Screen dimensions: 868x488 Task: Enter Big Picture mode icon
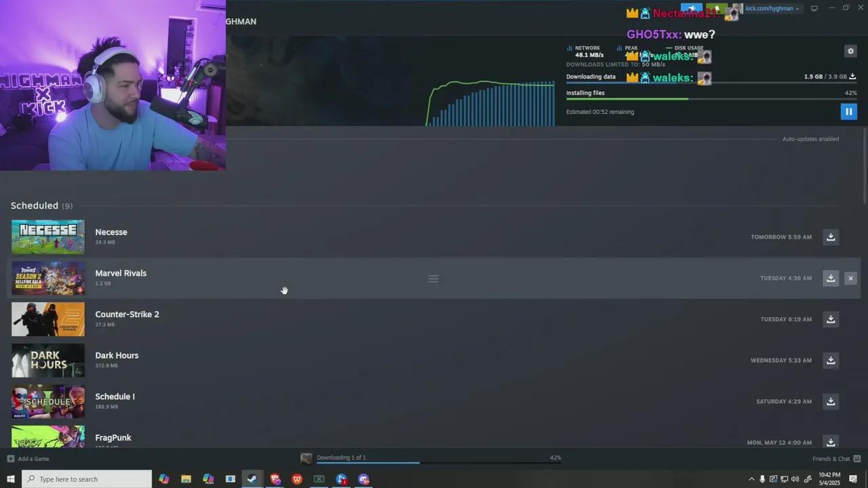(x=814, y=8)
